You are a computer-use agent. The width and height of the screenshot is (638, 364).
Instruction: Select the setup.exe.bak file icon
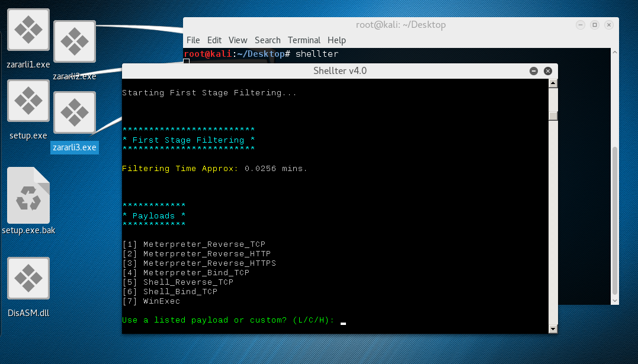[x=28, y=196]
